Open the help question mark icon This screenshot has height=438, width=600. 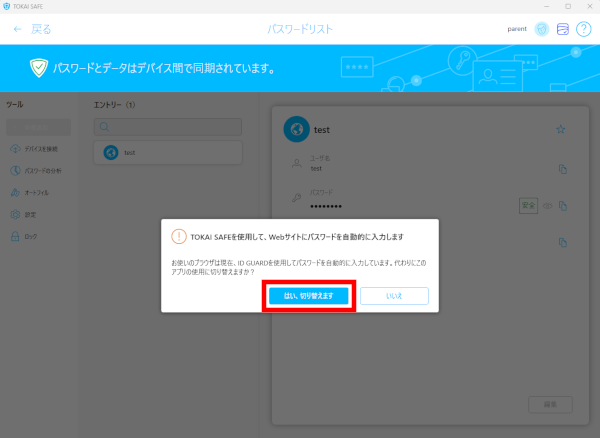[584, 29]
